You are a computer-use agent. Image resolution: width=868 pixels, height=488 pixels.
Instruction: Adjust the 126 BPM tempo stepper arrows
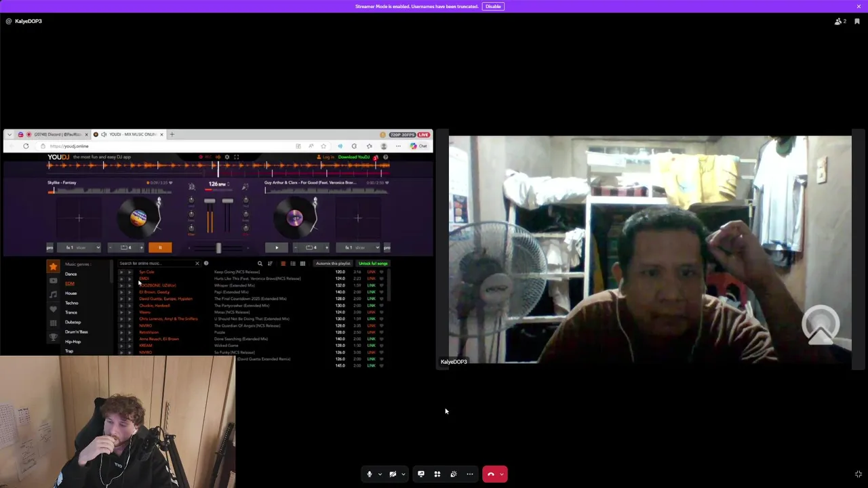pos(227,184)
